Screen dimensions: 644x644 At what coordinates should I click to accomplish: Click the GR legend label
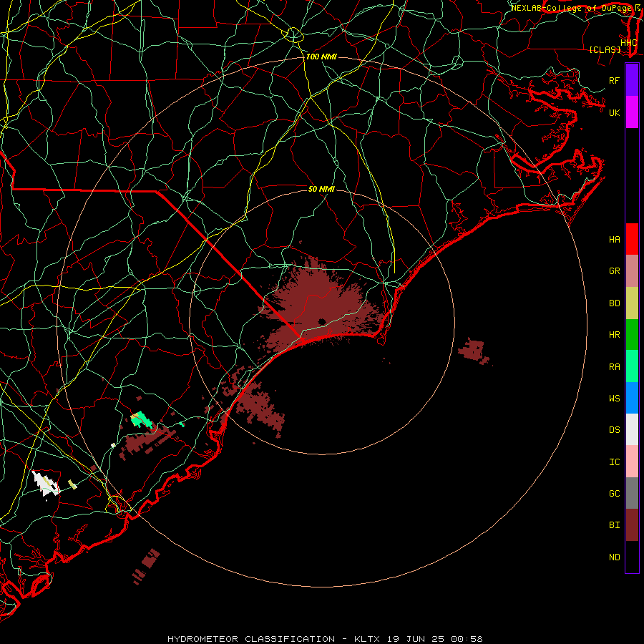614,271
